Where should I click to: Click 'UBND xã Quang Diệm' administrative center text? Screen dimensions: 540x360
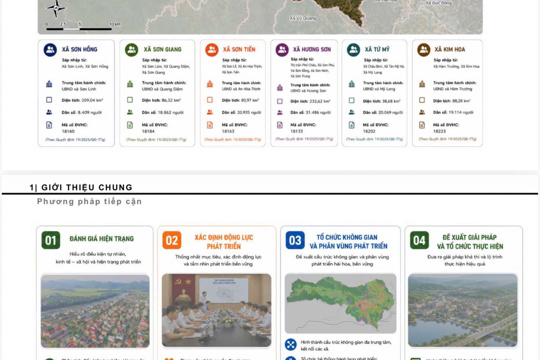tap(162, 89)
